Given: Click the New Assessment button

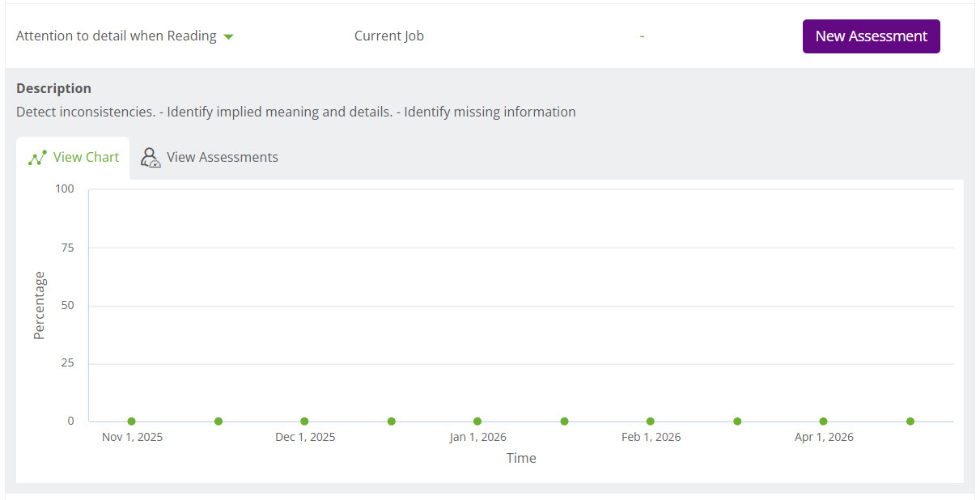Looking at the screenshot, I should (x=871, y=36).
